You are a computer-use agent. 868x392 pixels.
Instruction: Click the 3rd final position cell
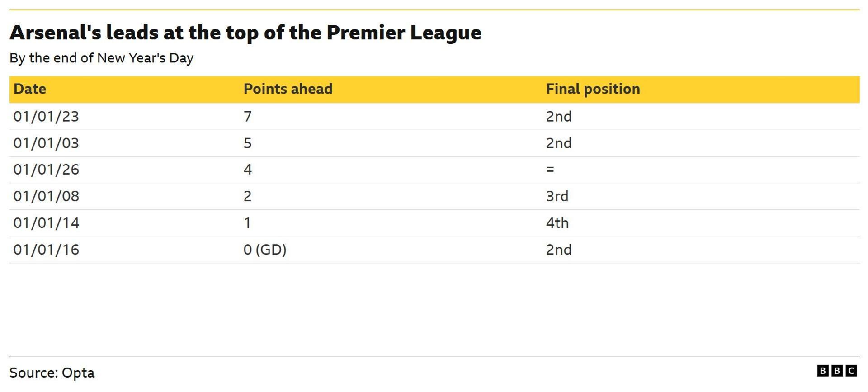click(x=557, y=196)
